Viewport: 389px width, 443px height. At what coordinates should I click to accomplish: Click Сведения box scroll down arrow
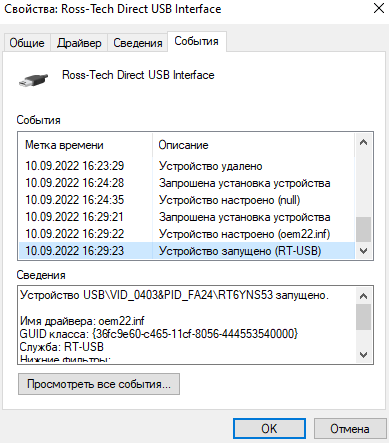pyautogui.click(x=363, y=355)
